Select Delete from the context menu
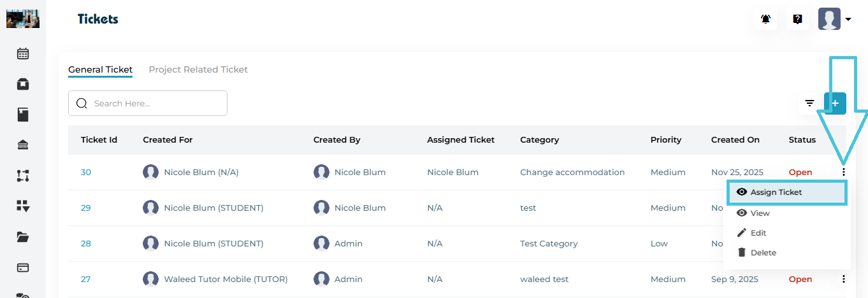 point(763,253)
